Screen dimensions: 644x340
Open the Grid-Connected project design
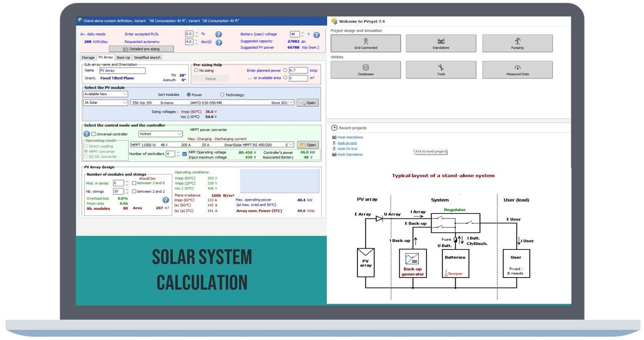pos(365,43)
